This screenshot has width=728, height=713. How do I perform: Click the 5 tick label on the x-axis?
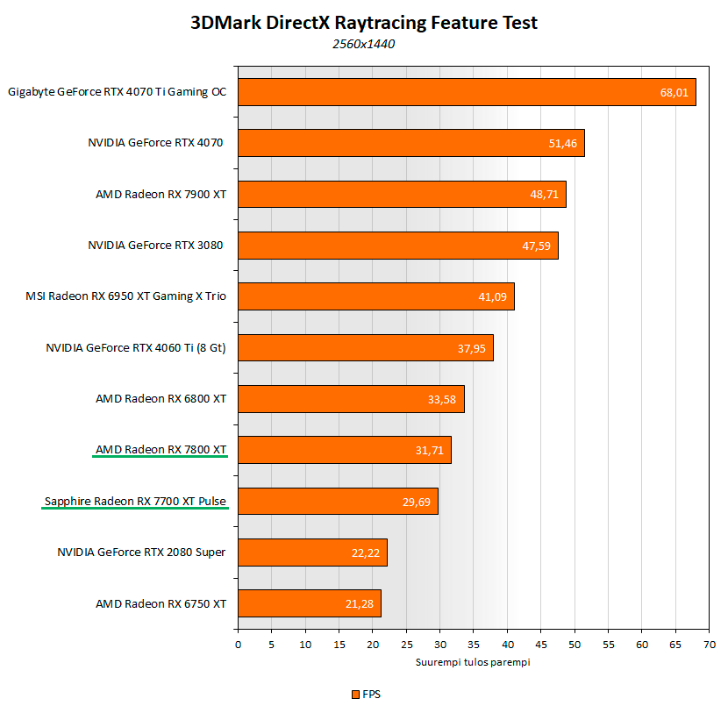(272, 645)
